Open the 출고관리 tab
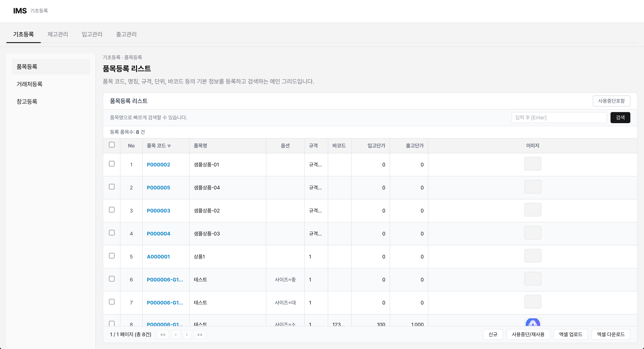The width and height of the screenshot is (644, 349). (x=126, y=34)
